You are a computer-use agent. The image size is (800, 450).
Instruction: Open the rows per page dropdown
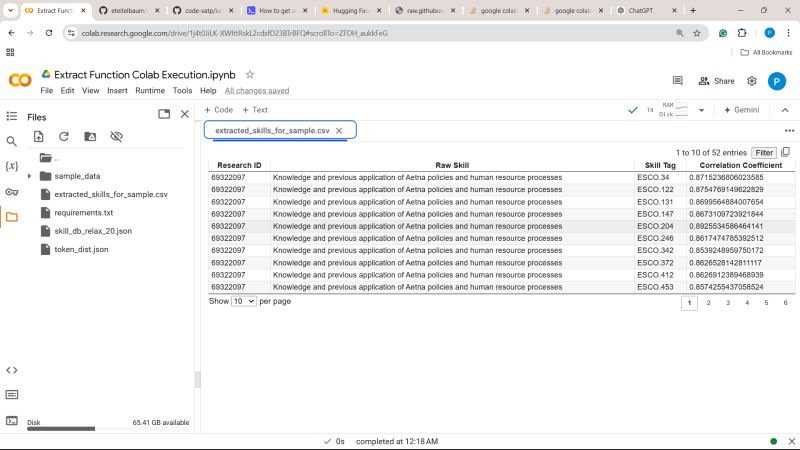tap(243, 301)
